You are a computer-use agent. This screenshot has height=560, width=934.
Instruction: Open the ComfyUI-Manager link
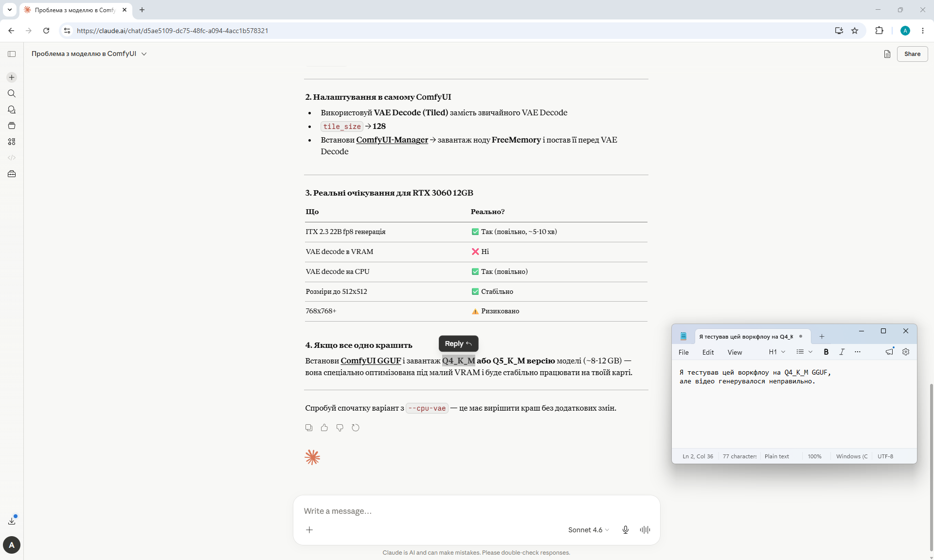pyautogui.click(x=392, y=140)
